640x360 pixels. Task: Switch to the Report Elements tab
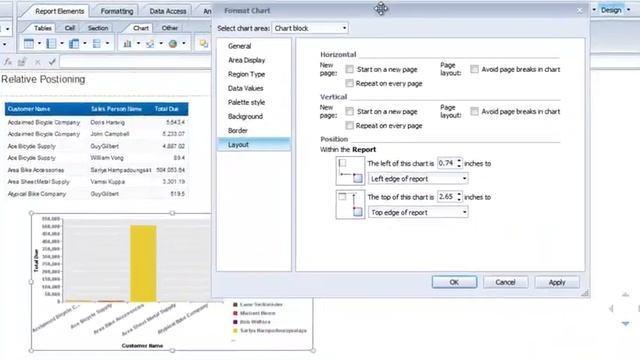pos(59,11)
